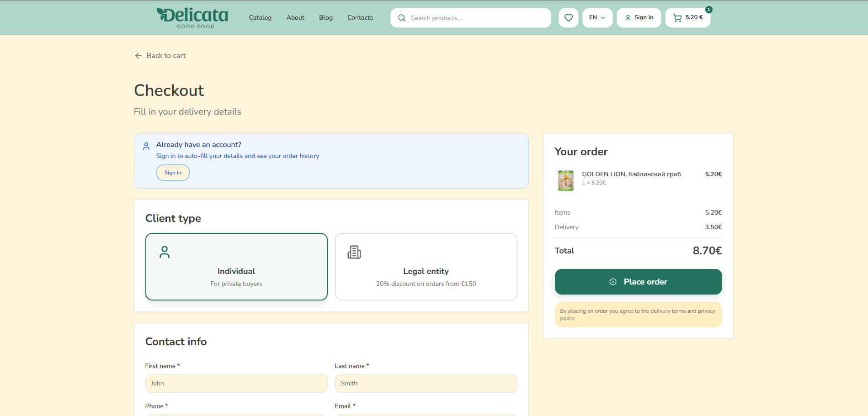
Task: Click the person icon in the Individual card
Action: click(x=165, y=252)
